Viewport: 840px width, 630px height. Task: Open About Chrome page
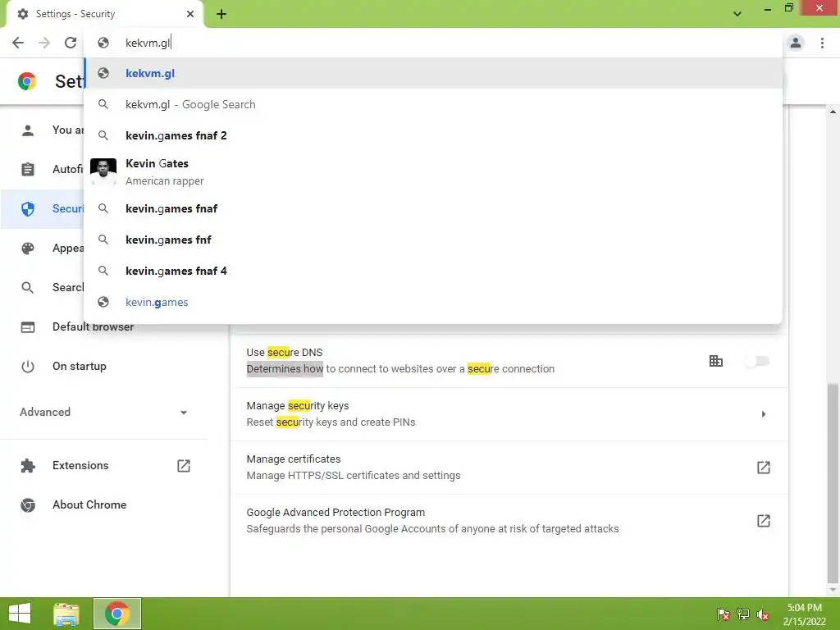pyautogui.click(x=104, y=504)
